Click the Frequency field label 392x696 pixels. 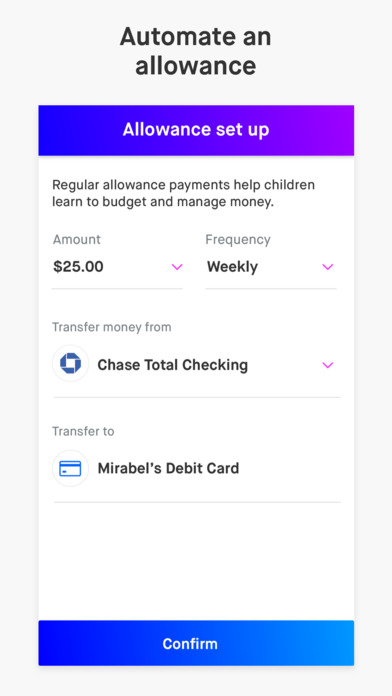point(238,239)
